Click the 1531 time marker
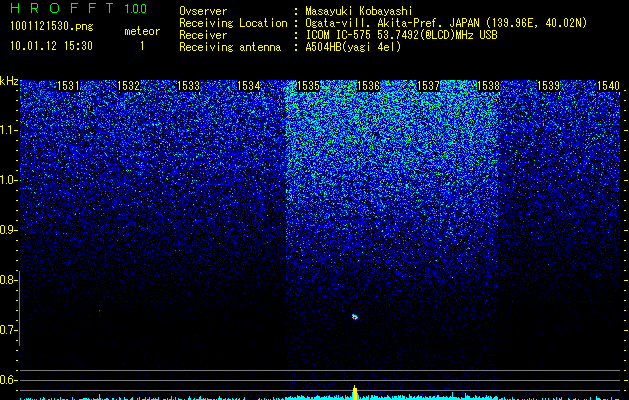The height and width of the screenshot is (400, 629). point(68,86)
